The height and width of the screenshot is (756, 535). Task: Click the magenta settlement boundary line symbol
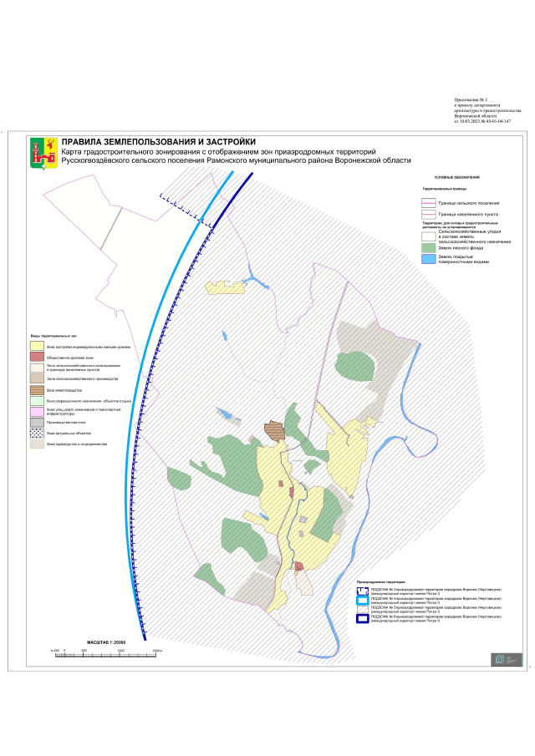(430, 203)
